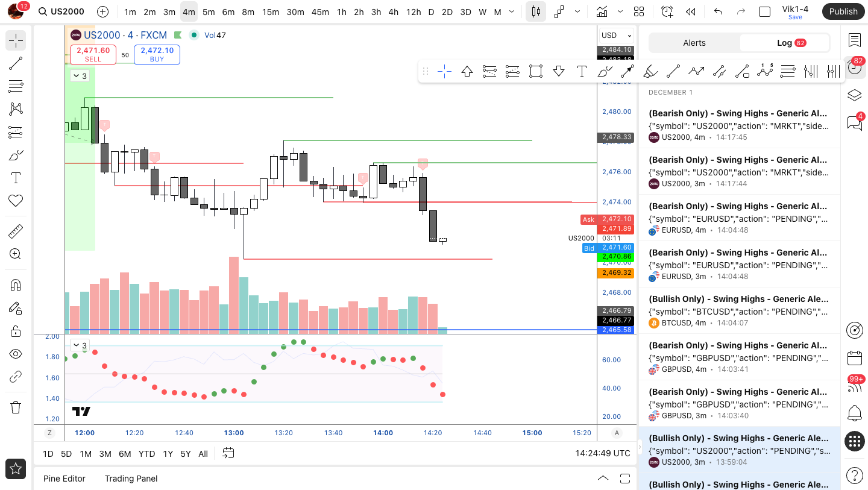Remove drawings with trash icon
868x490 pixels.
[x=16, y=407]
